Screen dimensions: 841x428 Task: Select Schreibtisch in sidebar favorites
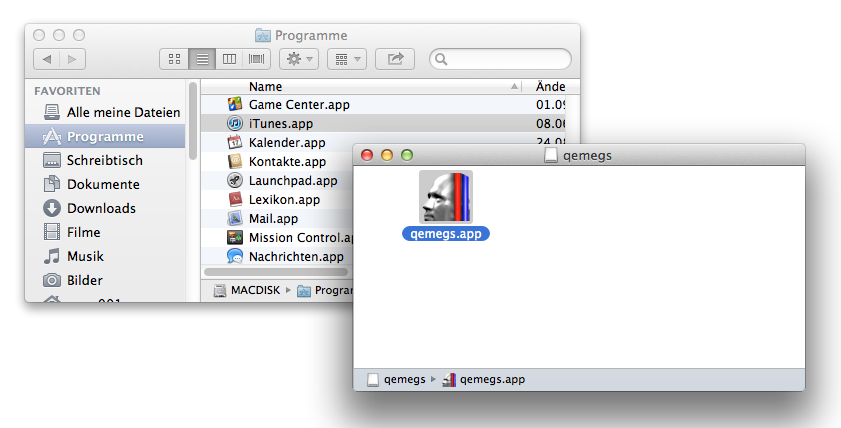[x=104, y=160]
